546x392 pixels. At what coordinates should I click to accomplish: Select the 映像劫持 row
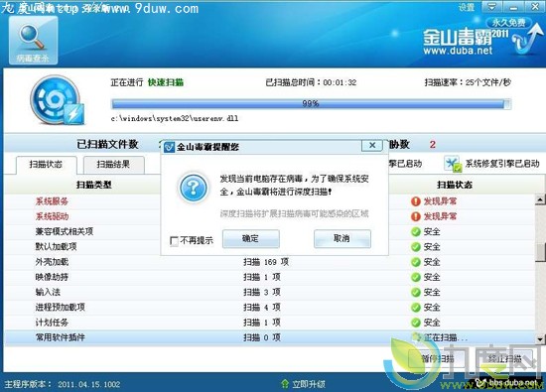[270, 277]
